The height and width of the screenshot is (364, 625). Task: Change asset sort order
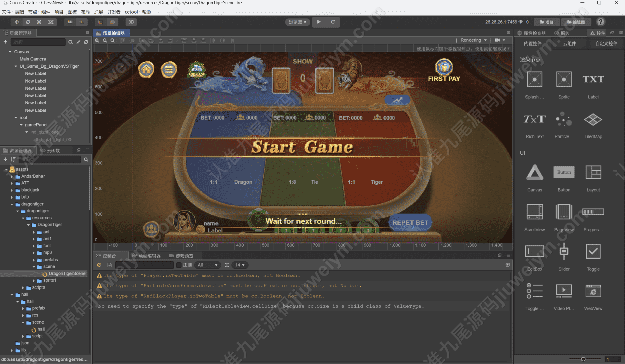coord(13,159)
